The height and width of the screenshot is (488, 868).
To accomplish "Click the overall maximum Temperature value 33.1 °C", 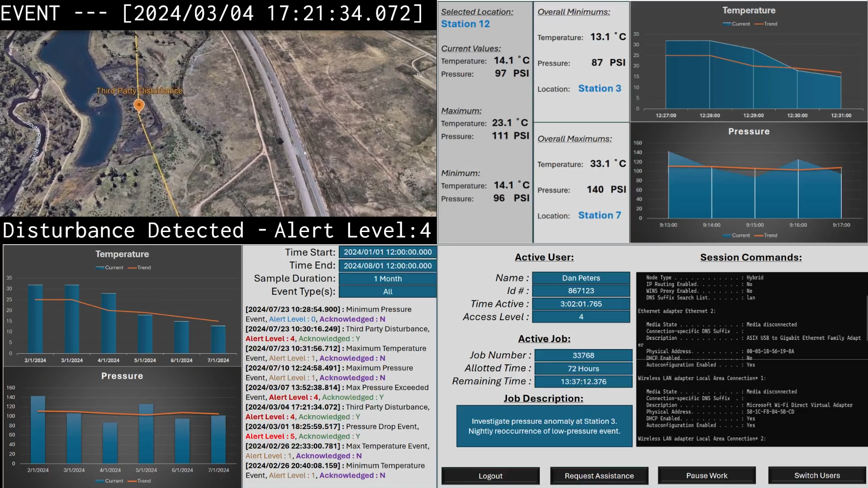I will [608, 164].
